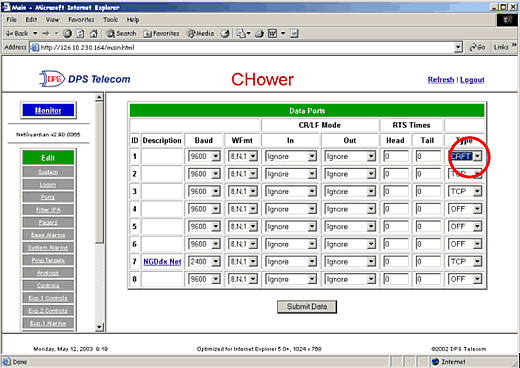Click the page icon in the Address bar

35,48
